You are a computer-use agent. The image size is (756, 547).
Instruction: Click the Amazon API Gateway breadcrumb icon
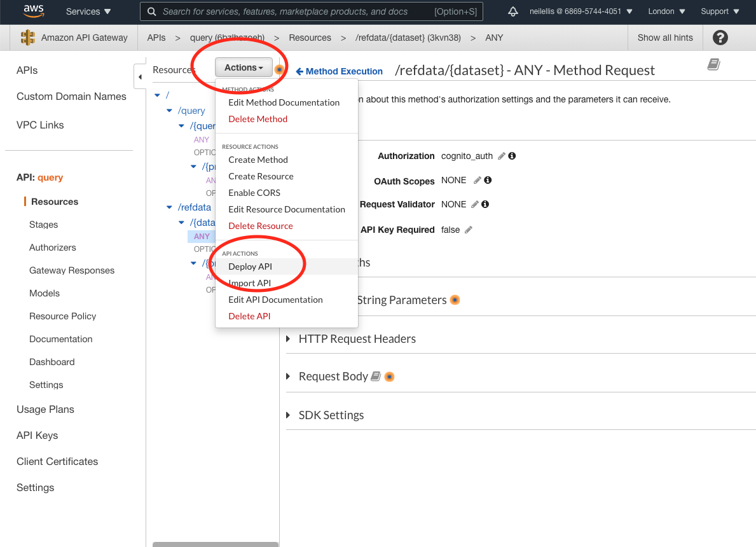point(27,38)
